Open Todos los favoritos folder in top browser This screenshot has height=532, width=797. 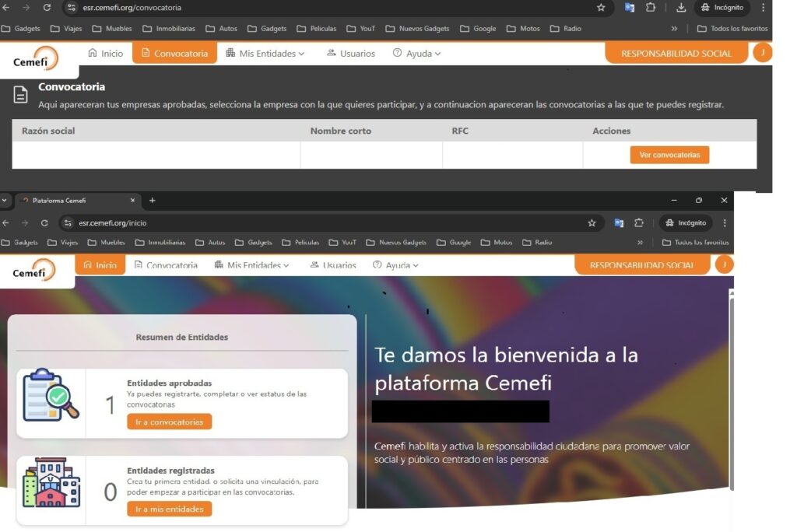[732, 29]
